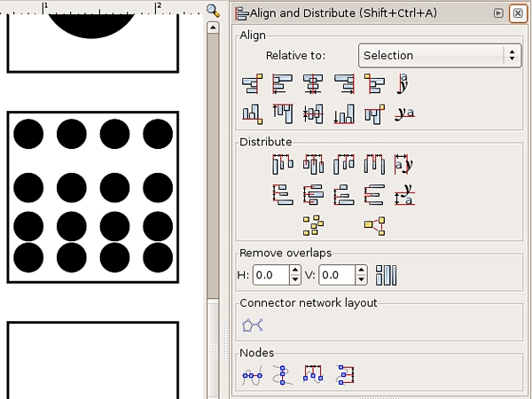532x399 pixels.
Task: Open the 'Relative to' Selection dropdown
Action: [x=439, y=55]
